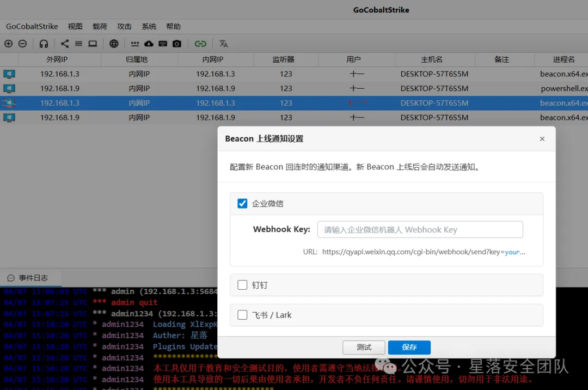The width and height of the screenshot is (588, 390).
Task: Open the GoCobaltStrike menu
Action: 32,26
